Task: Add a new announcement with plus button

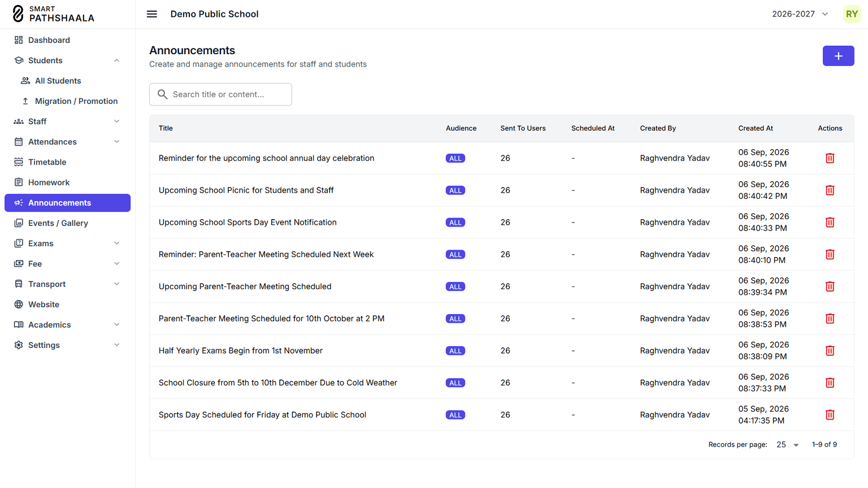Action: (x=838, y=56)
